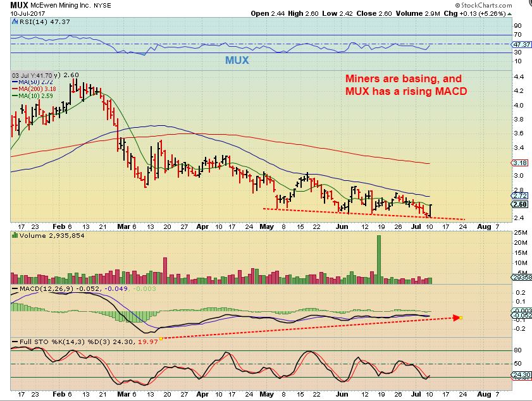Image resolution: width=532 pixels, height=401 pixels.
Task: Click the last black price bar on July 10
Action: coord(430,211)
